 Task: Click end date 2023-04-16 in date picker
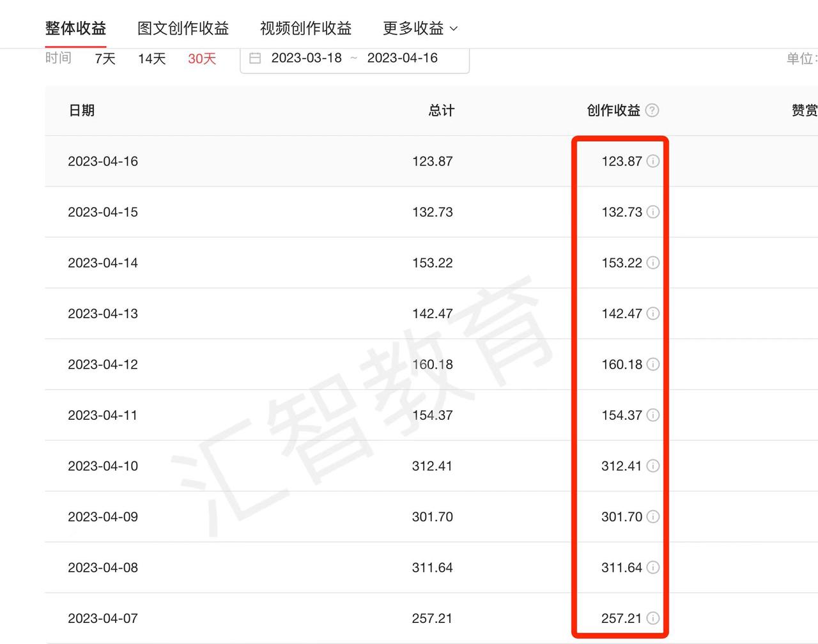point(402,58)
